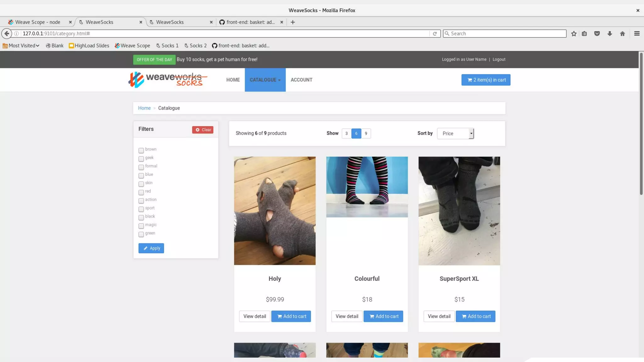Add Holy socks to cart
This screenshot has height=362, width=644.
(x=291, y=316)
